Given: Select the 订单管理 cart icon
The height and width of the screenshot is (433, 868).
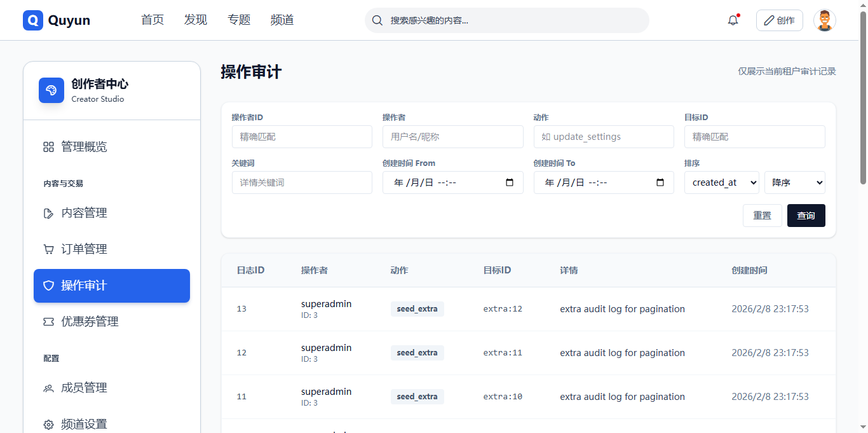Looking at the screenshot, I should 48,249.
